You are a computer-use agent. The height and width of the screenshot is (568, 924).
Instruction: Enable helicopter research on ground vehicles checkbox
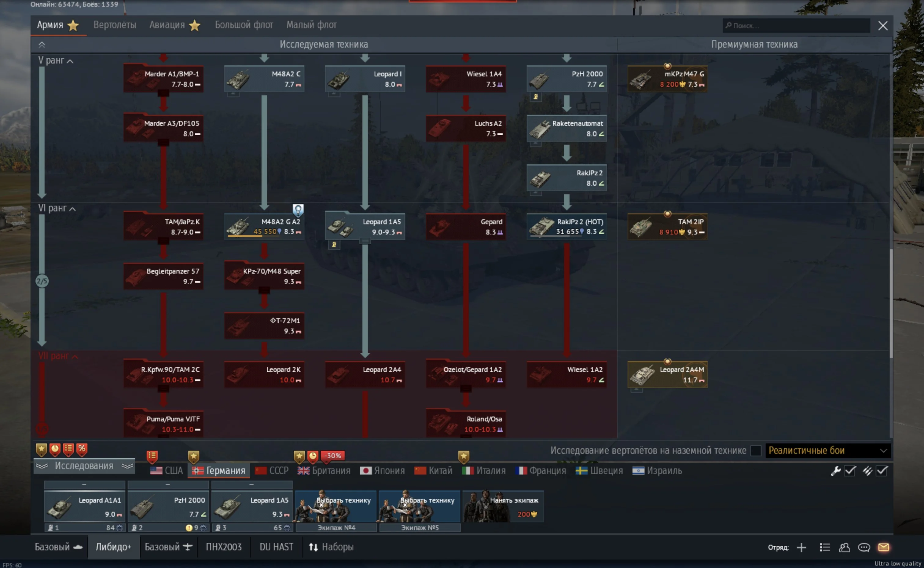tap(755, 450)
